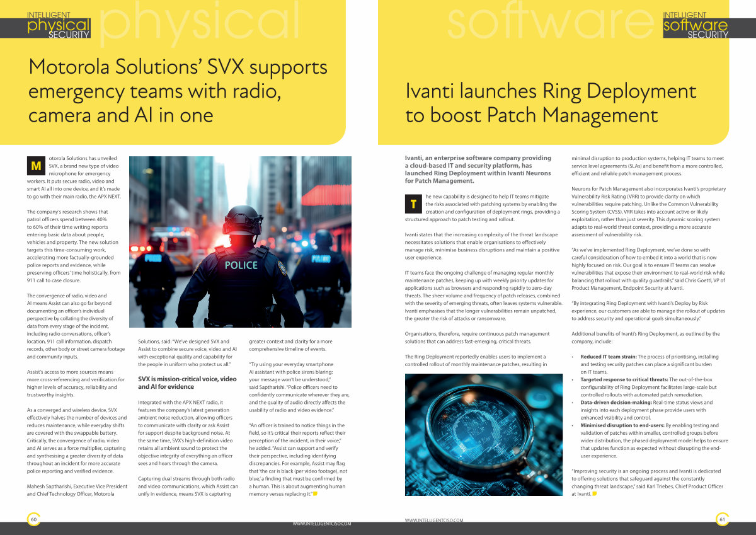This screenshot has height=535, width=756.
Task: Click quote starting "As we've implemented Ring Deployment"
Action: (x=648, y=270)
